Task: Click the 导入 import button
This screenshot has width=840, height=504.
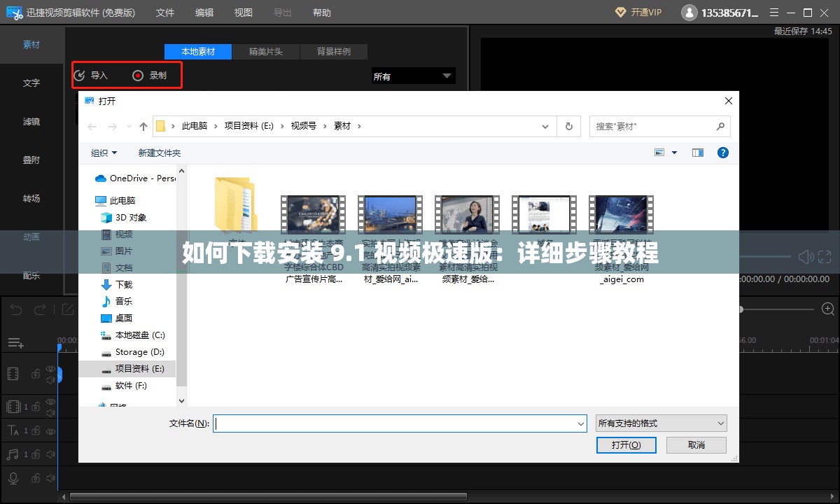Action: pos(92,76)
